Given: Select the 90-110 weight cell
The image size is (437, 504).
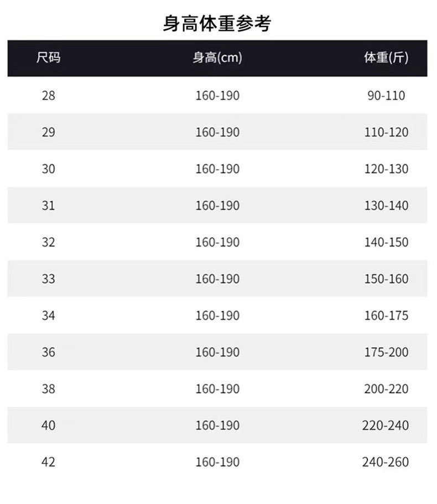Looking at the screenshot, I should click(386, 96).
